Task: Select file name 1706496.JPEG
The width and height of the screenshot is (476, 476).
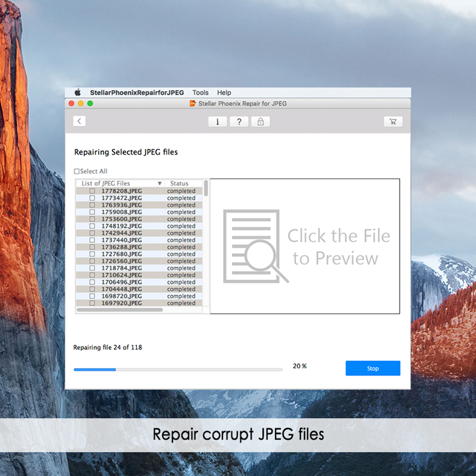Action: pos(121,282)
